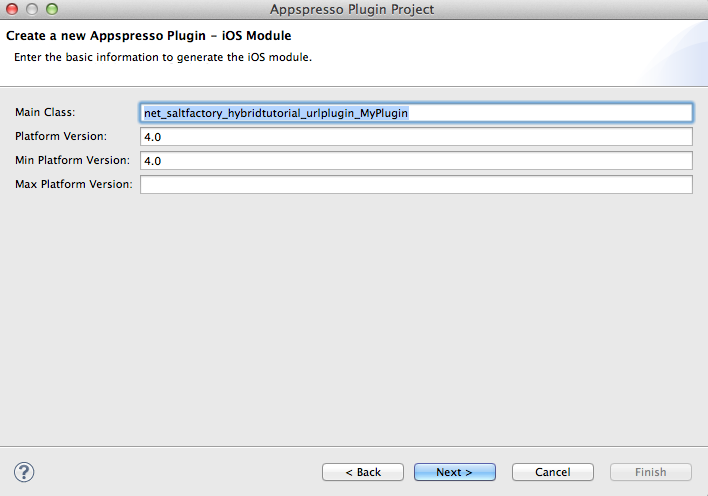Select the 'Main Class:' label text
Viewport: 708px width, 496px height.
45,112
